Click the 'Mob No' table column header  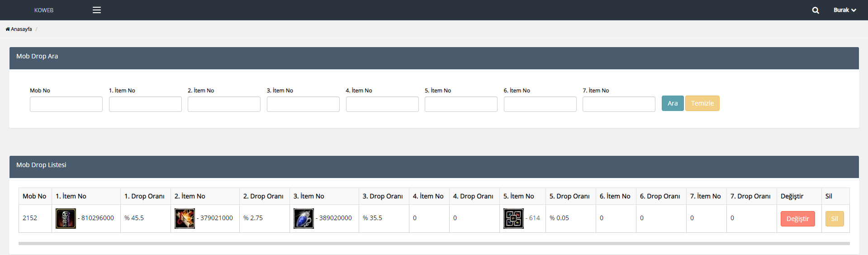(34, 196)
